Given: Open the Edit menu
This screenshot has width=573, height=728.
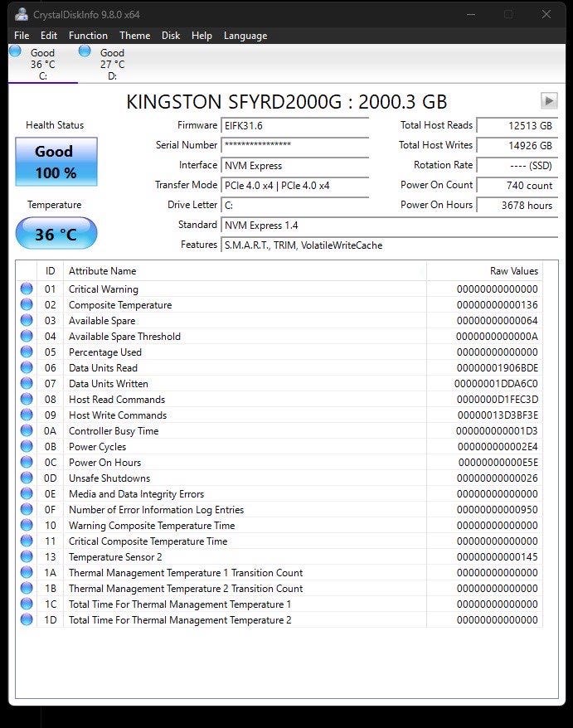Looking at the screenshot, I should coord(49,36).
